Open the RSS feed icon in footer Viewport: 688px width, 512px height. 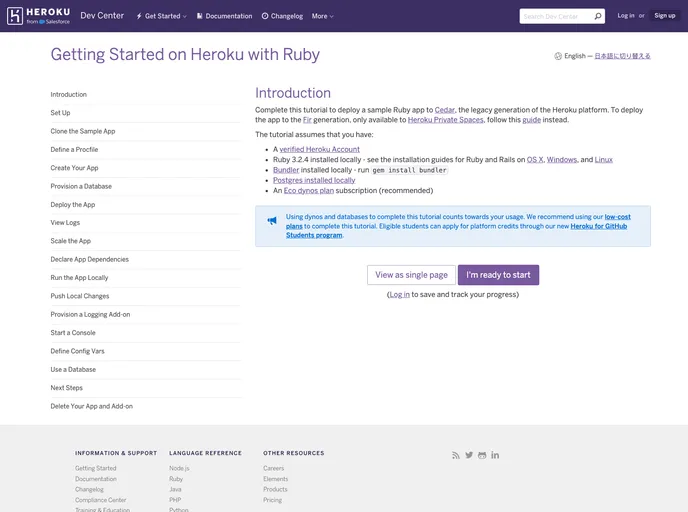point(456,455)
